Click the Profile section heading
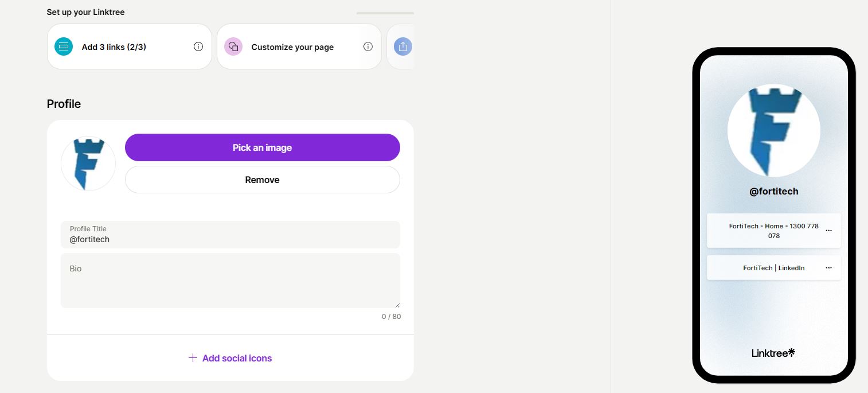This screenshot has width=868, height=393. [64, 104]
